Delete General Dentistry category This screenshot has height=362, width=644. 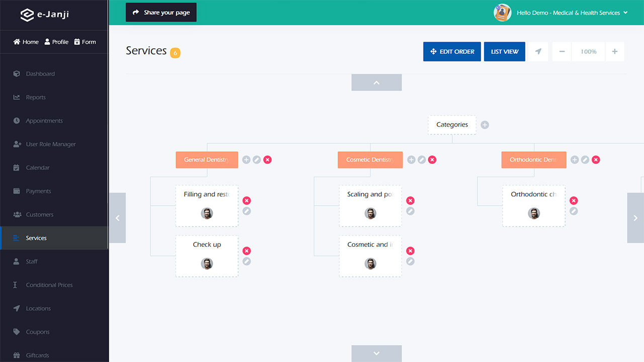[x=268, y=159]
